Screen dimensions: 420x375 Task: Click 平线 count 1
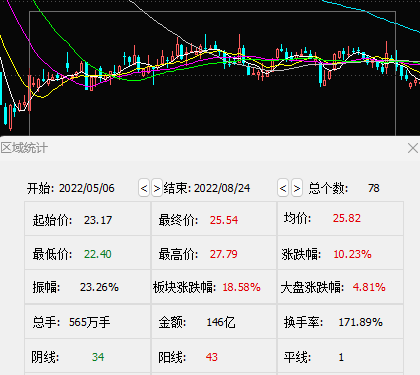(341, 357)
